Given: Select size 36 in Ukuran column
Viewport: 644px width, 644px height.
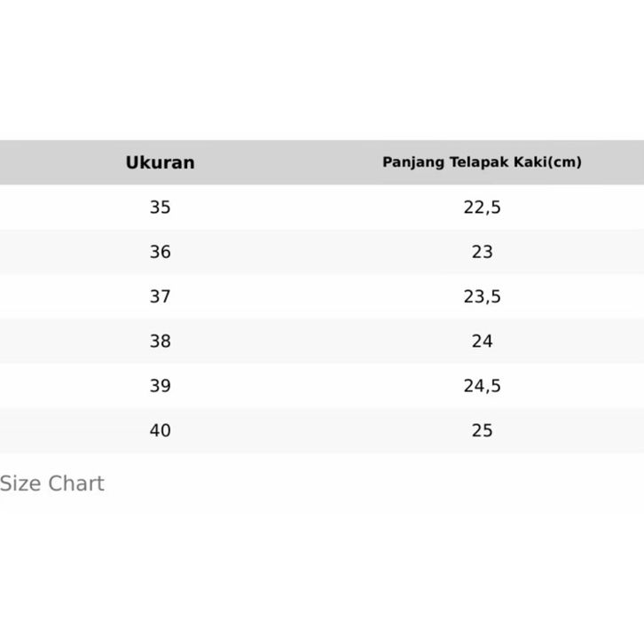Looking at the screenshot, I should coord(160,252).
